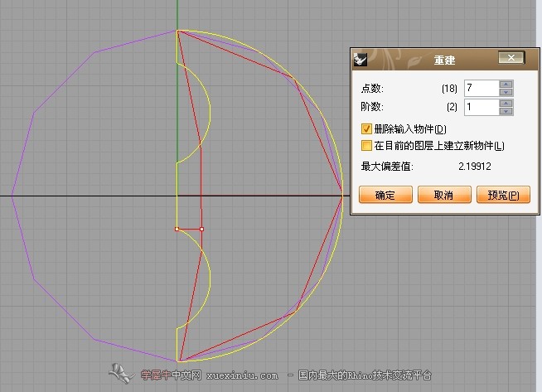This screenshot has height=392, width=542.
Task: Cancel the rebuild with 取消
Action: click(444, 195)
